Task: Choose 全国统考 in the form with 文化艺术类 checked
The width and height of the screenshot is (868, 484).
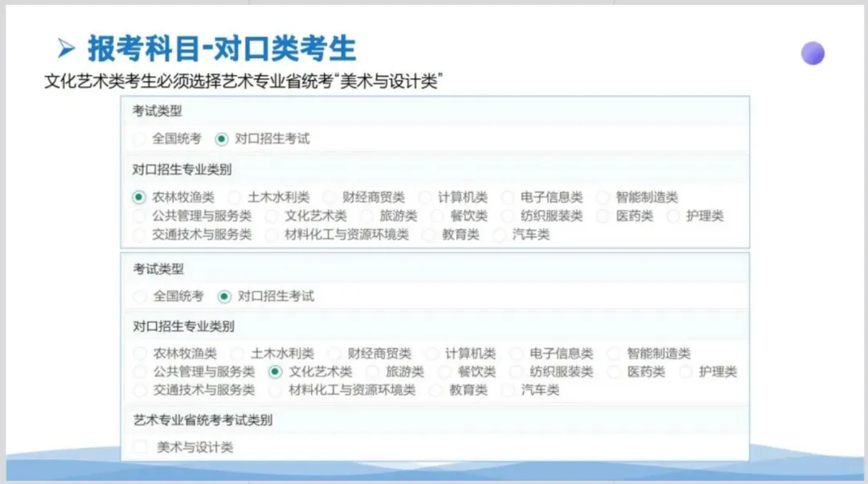Action: (140, 297)
